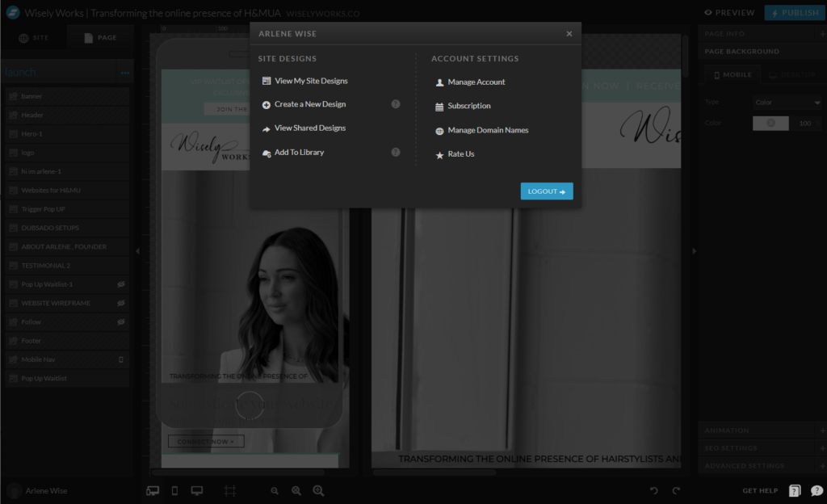Click the Logout button

[x=547, y=191]
